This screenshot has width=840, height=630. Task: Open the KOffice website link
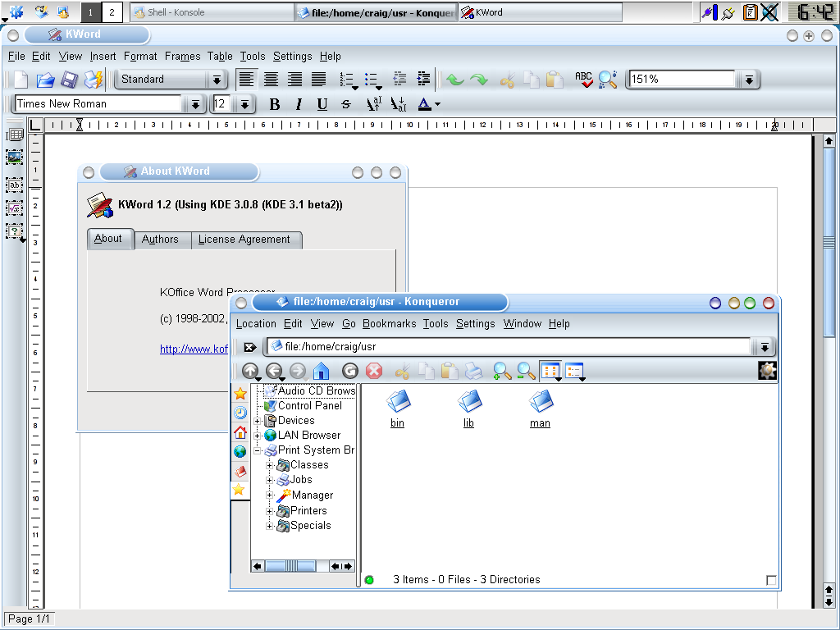(194, 349)
